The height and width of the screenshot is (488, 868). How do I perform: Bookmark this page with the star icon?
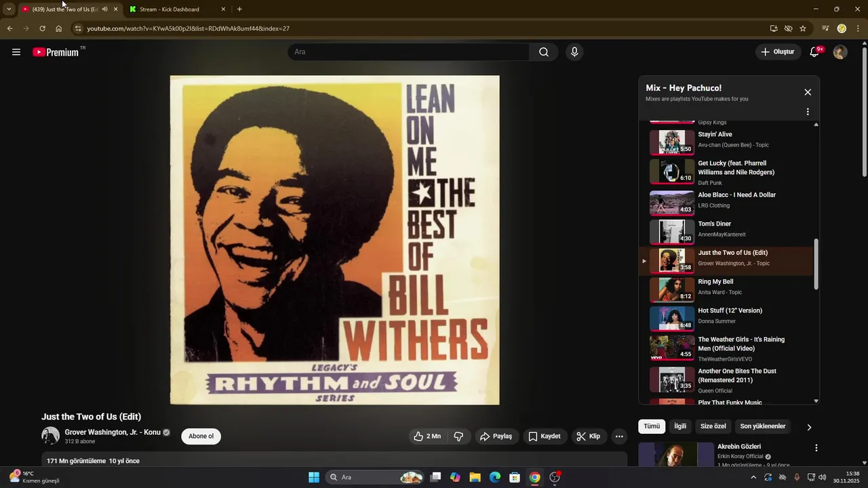click(x=803, y=28)
